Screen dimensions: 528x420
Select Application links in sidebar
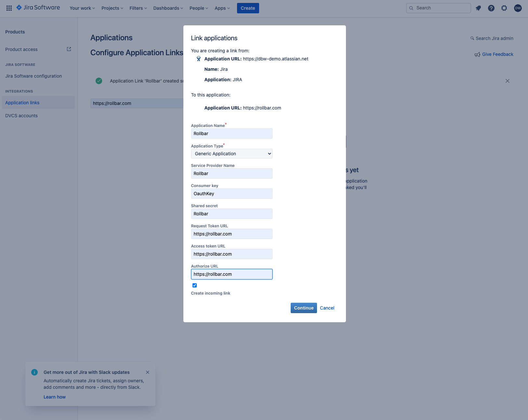pos(38,102)
